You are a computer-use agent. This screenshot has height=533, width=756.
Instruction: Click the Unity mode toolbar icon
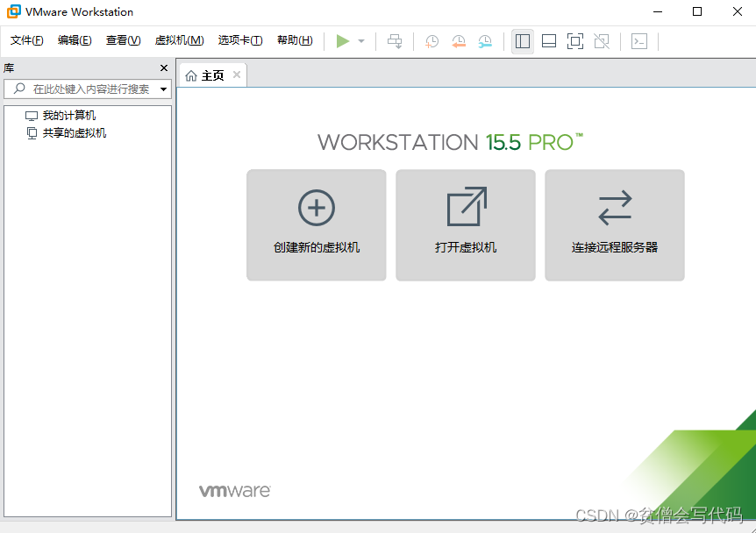602,41
